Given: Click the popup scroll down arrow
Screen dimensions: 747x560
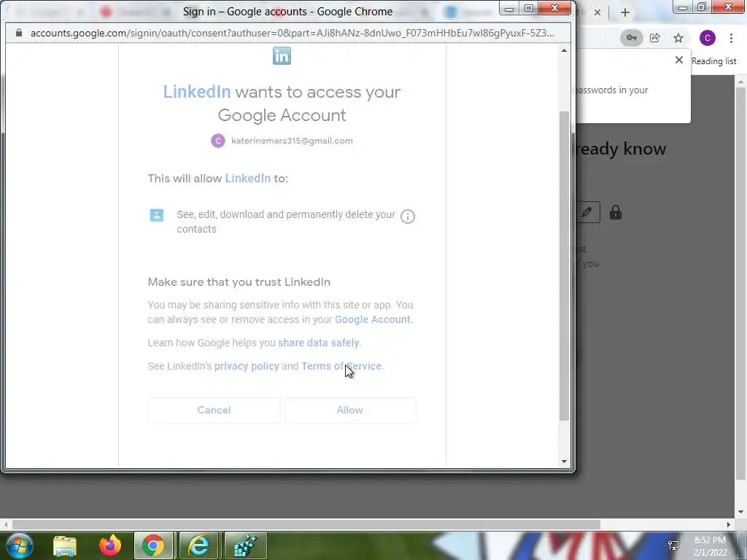Looking at the screenshot, I should (564, 462).
